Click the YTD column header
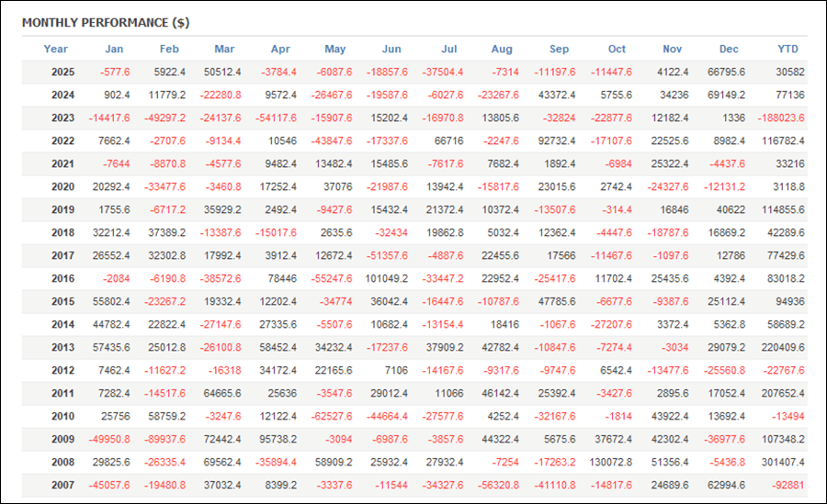Image resolution: width=827 pixels, height=504 pixels. pos(787,49)
